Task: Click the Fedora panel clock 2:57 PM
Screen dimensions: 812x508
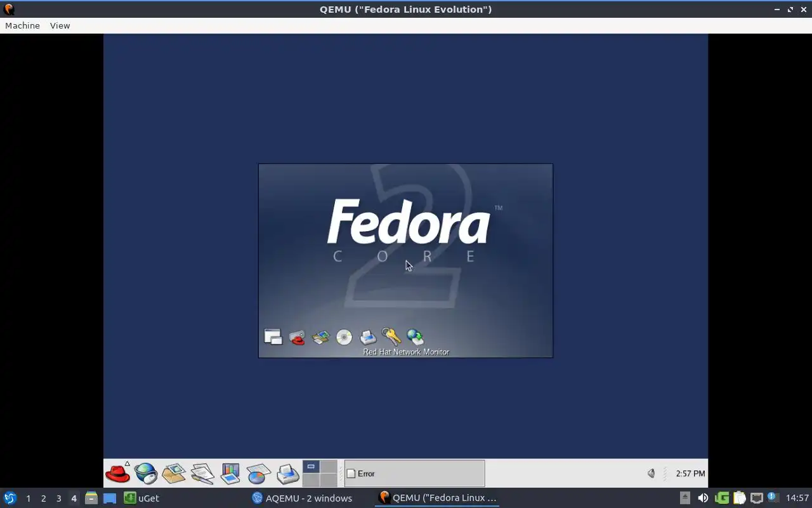Action: 690,474
